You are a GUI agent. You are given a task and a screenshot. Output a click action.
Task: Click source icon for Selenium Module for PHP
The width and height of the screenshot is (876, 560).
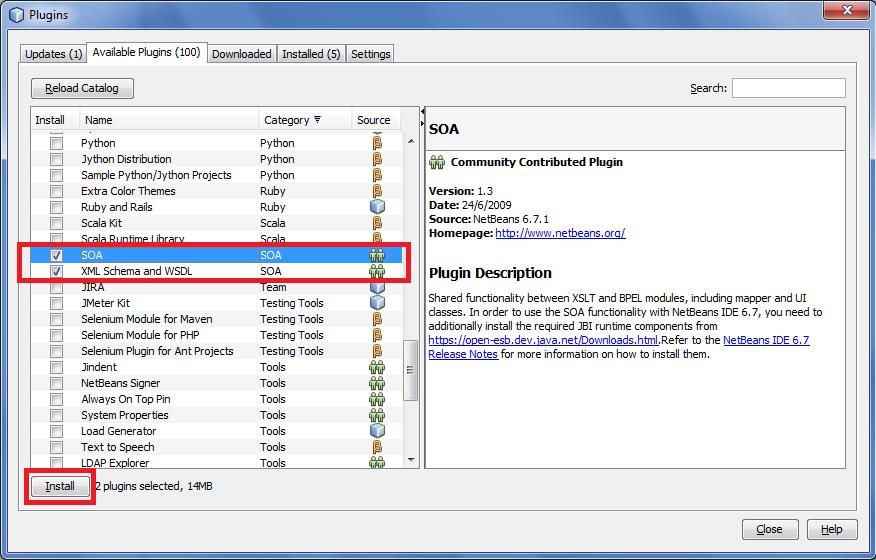377,335
